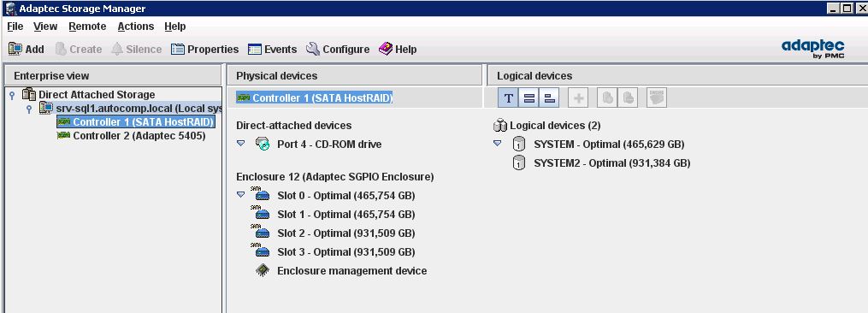Click the Silence alarm bell button

pyautogui.click(x=136, y=50)
